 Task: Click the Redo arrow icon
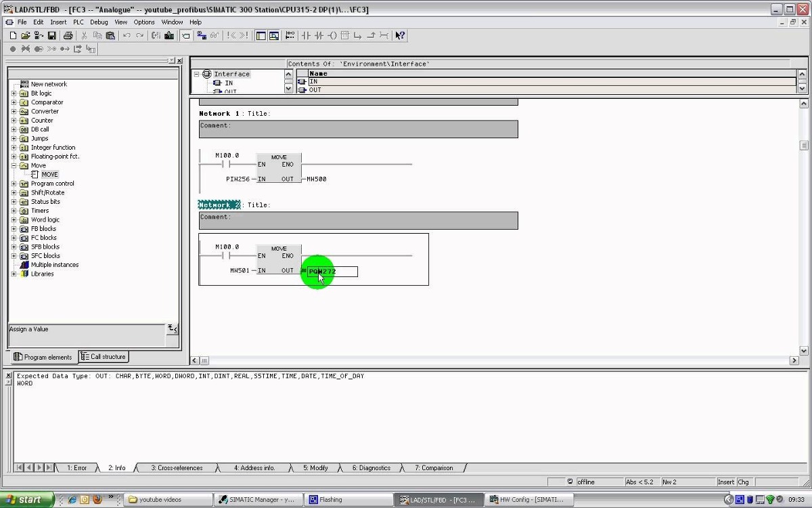pyautogui.click(x=139, y=35)
